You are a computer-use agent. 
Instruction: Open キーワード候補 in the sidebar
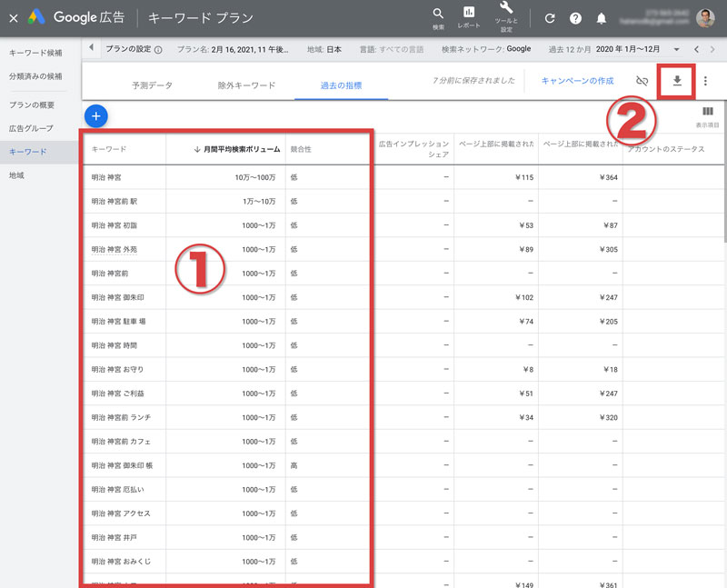[x=35, y=53]
